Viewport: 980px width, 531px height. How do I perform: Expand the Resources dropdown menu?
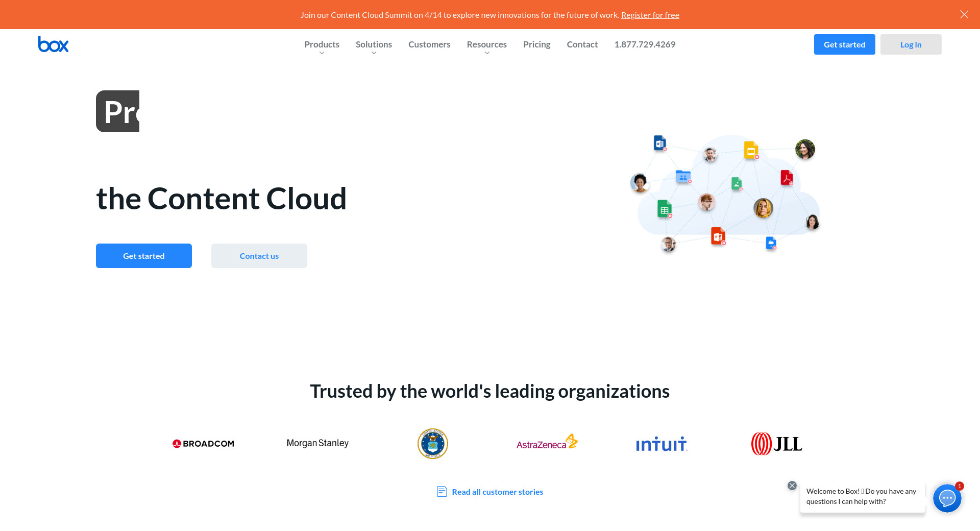click(x=486, y=45)
